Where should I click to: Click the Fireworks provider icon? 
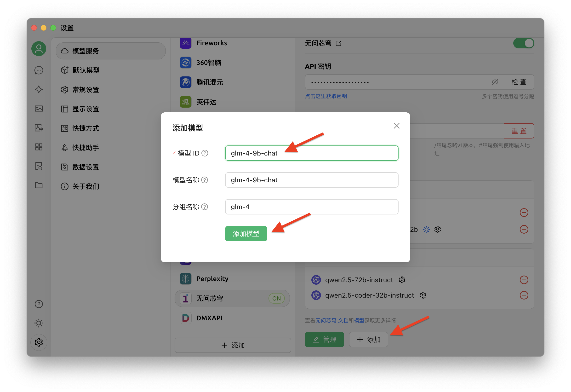185,43
